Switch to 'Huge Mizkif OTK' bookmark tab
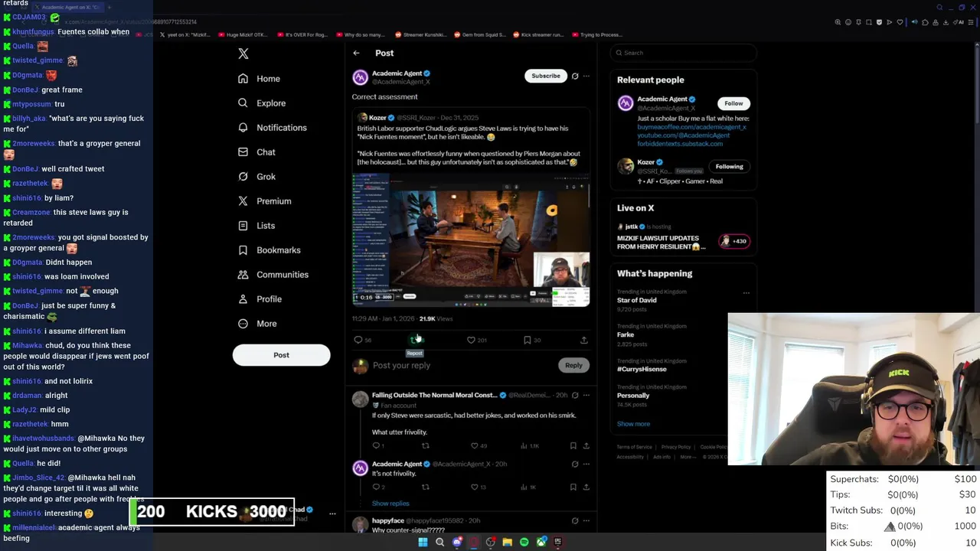The width and height of the screenshot is (980, 551). click(243, 34)
